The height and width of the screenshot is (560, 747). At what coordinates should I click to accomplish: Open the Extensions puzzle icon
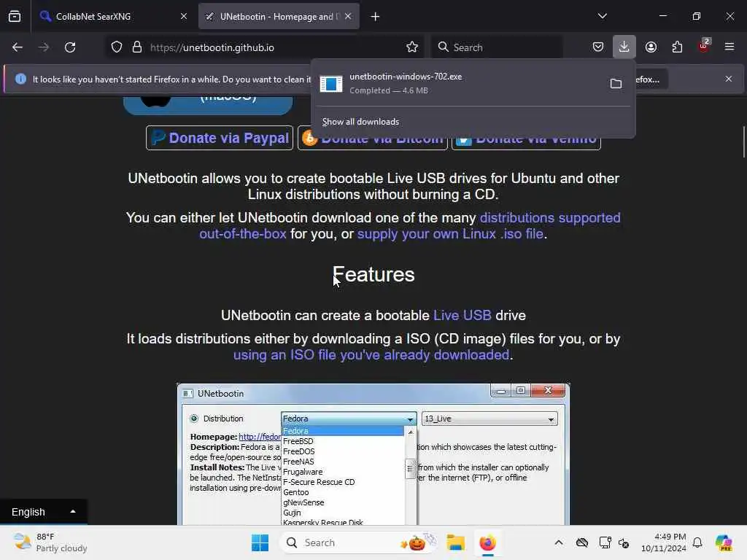677,47
